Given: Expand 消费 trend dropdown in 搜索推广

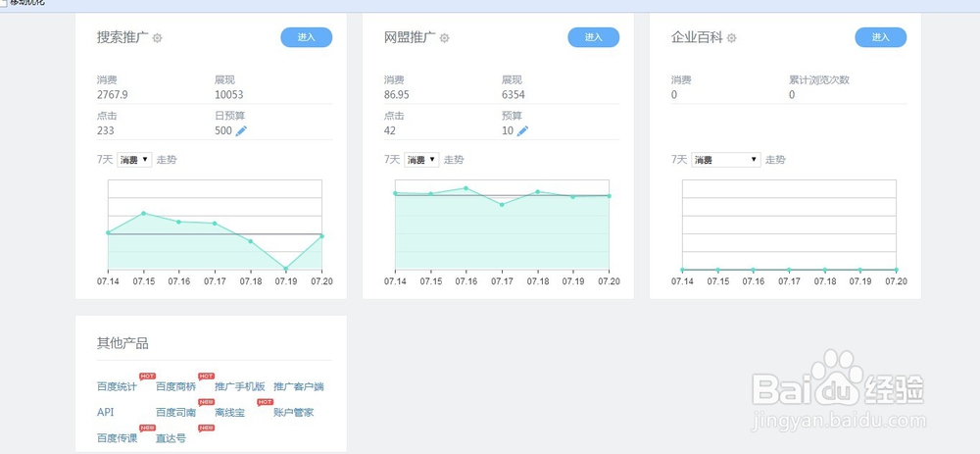Looking at the screenshot, I should coord(134,160).
